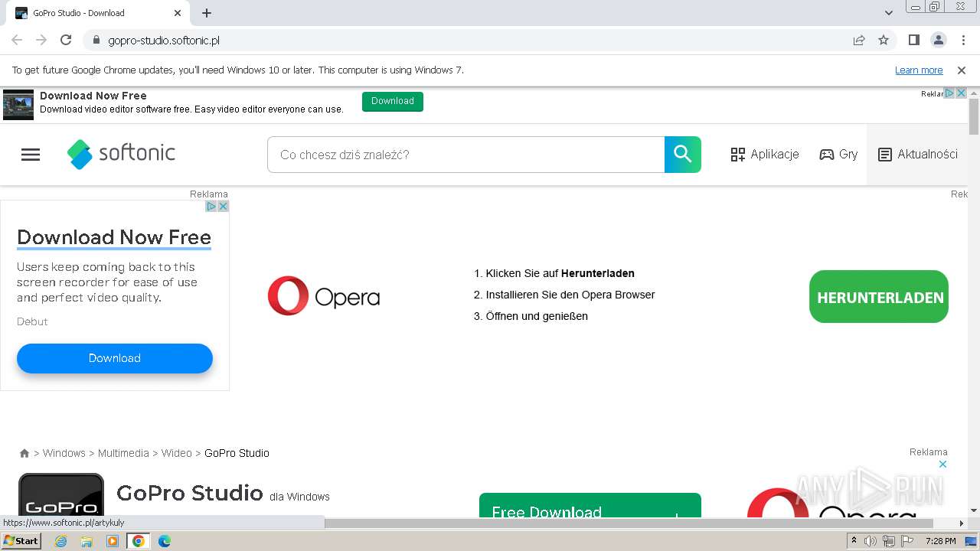Open File Explorer from taskbar
Image resolution: width=980 pixels, height=551 pixels.
tap(87, 541)
